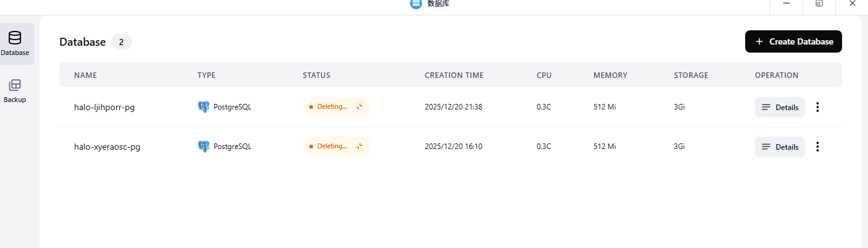Select the halo-xyeraosc-pg database name
The image size is (868, 248).
click(x=107, y=147)
